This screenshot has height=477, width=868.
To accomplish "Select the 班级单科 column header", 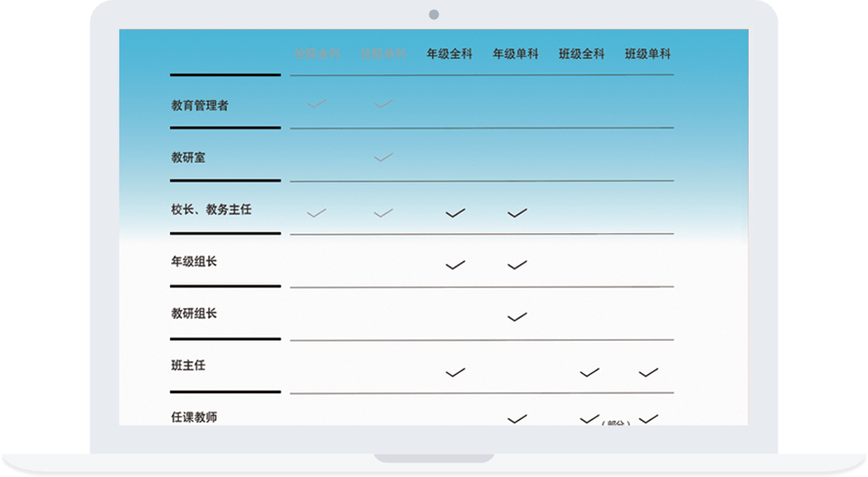I will 647,54.
